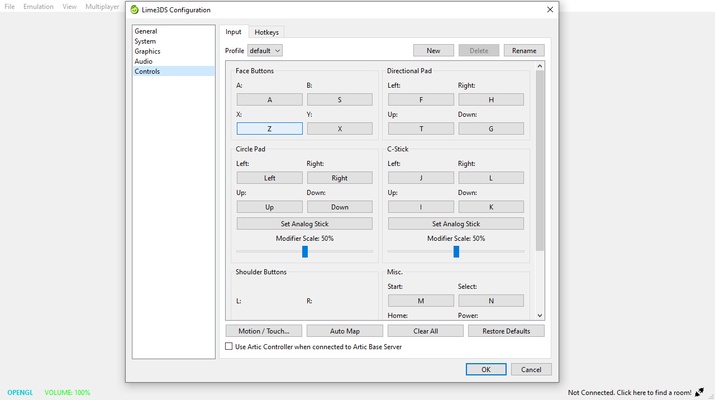Click the Clear All button
Screen dimensions: 715x400
click(425, 331)
